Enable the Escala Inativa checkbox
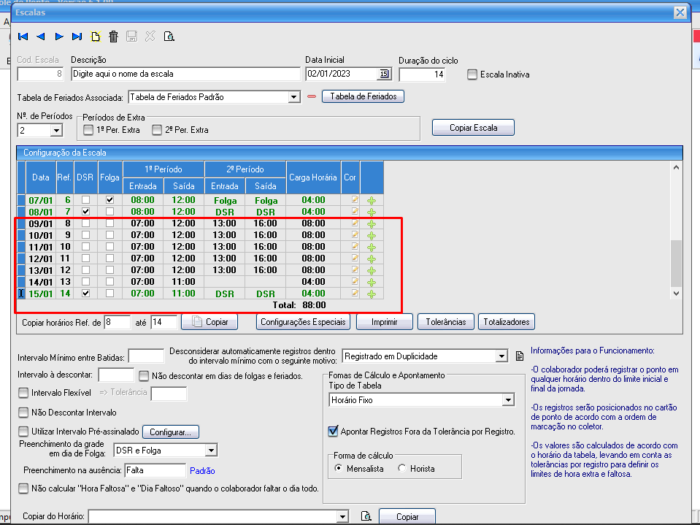Image resolution: width=700 pixels, height=525 pixels. coord(472,74)
